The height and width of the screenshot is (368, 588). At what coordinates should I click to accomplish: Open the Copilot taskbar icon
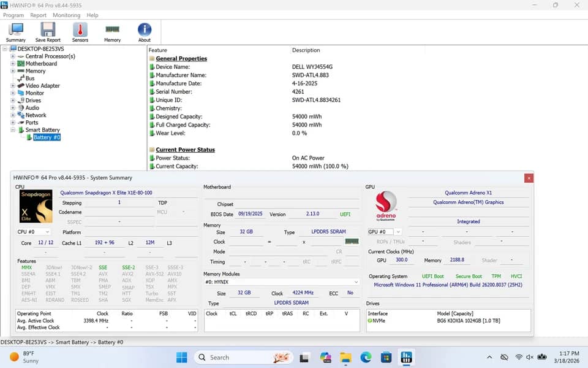point(325,358)
